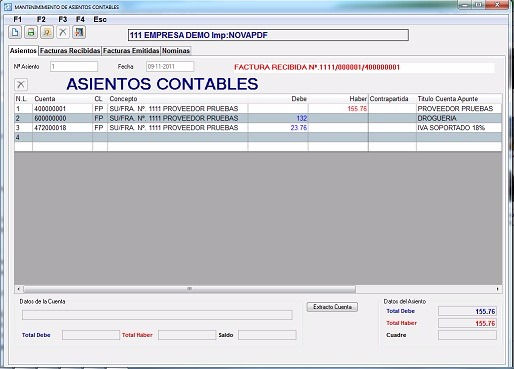
Task: Select the F4 menu item
Action: pos(80,19)
